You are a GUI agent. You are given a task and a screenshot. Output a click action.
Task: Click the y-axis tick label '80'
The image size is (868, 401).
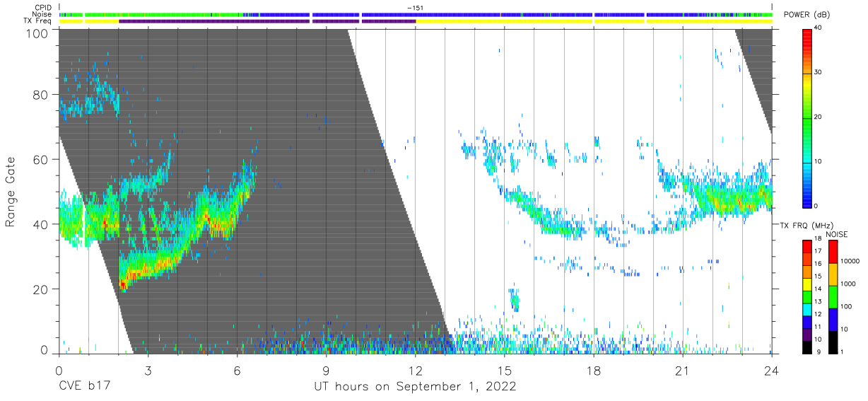click(41, 95)
